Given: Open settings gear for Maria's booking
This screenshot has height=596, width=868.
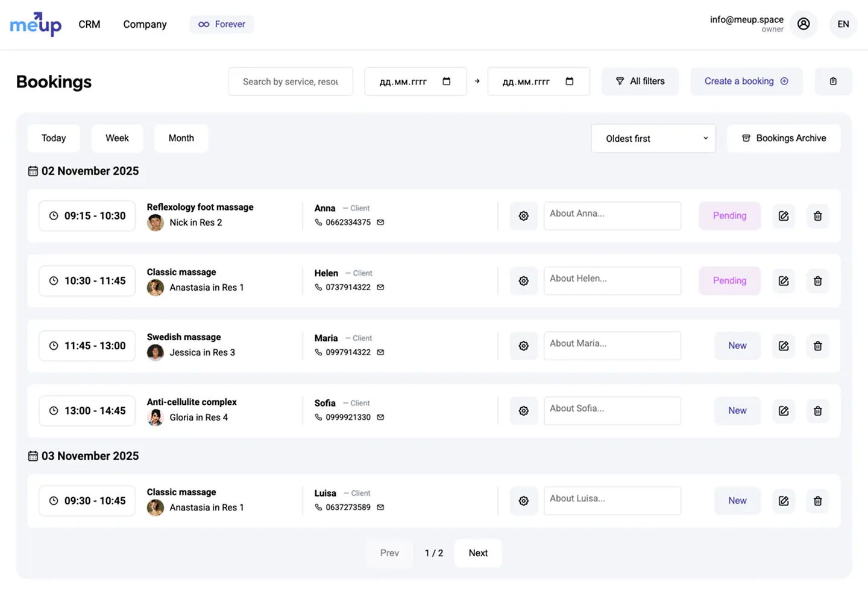Looking at the screenshot, I should 523,346.
